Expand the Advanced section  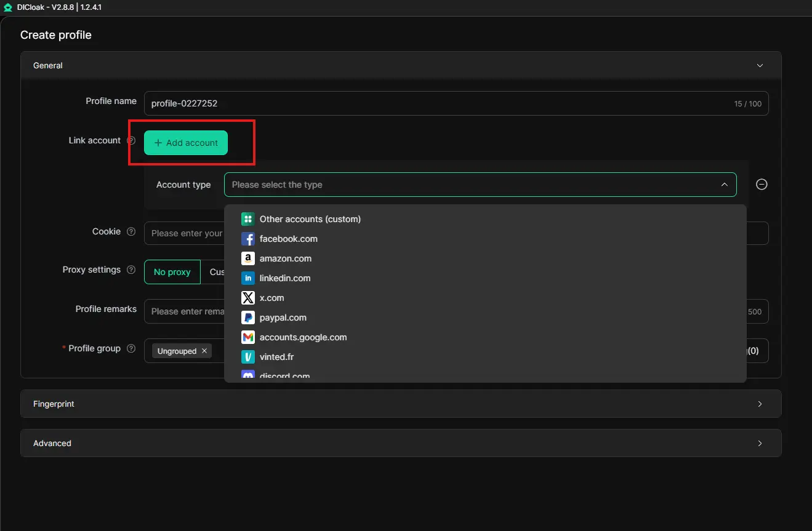pyautogui.click(x=760, y=444)
